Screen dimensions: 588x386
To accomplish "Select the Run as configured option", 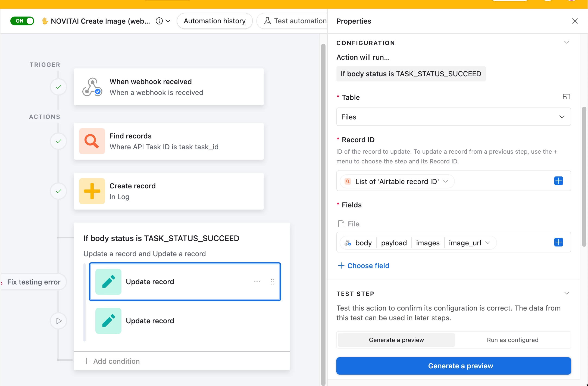I will 512,340.
